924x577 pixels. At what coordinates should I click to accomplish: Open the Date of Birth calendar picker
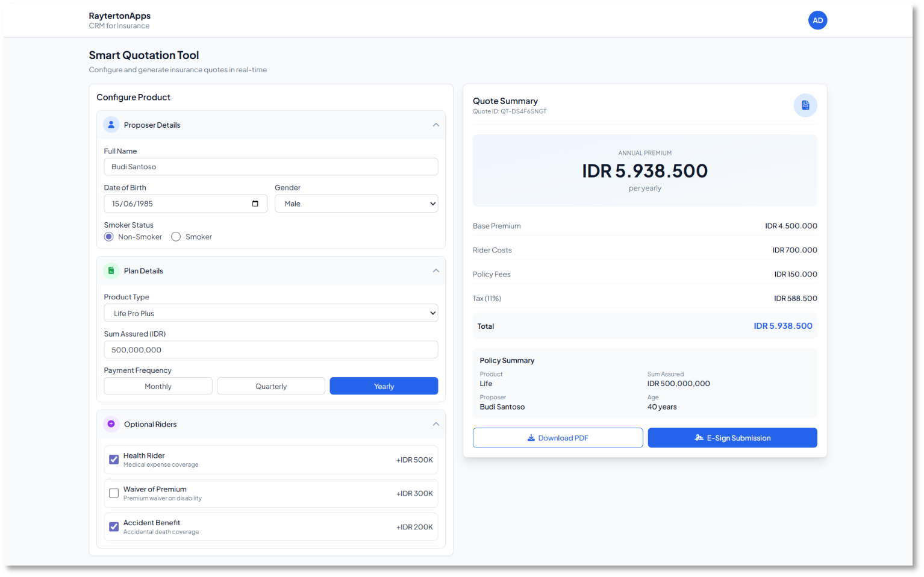[255, 204]
